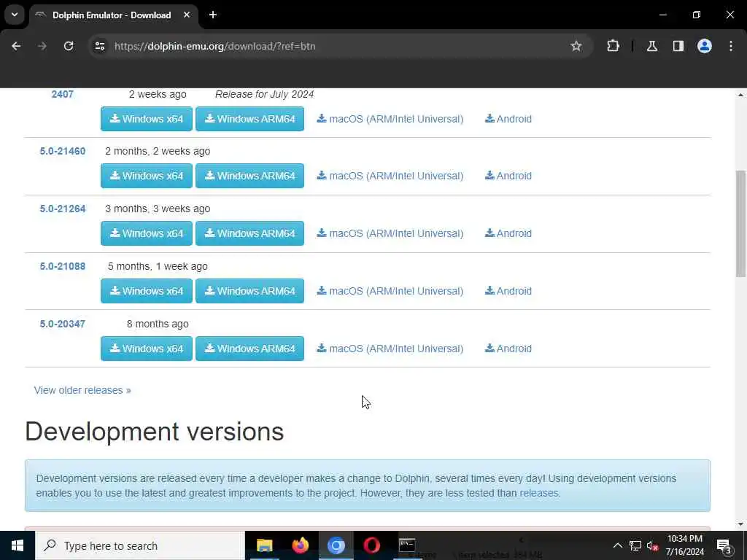The width and height of the screenshot is (747, 560).
Task: Open the 5.0-21264 version link
Action: (63, 209)
